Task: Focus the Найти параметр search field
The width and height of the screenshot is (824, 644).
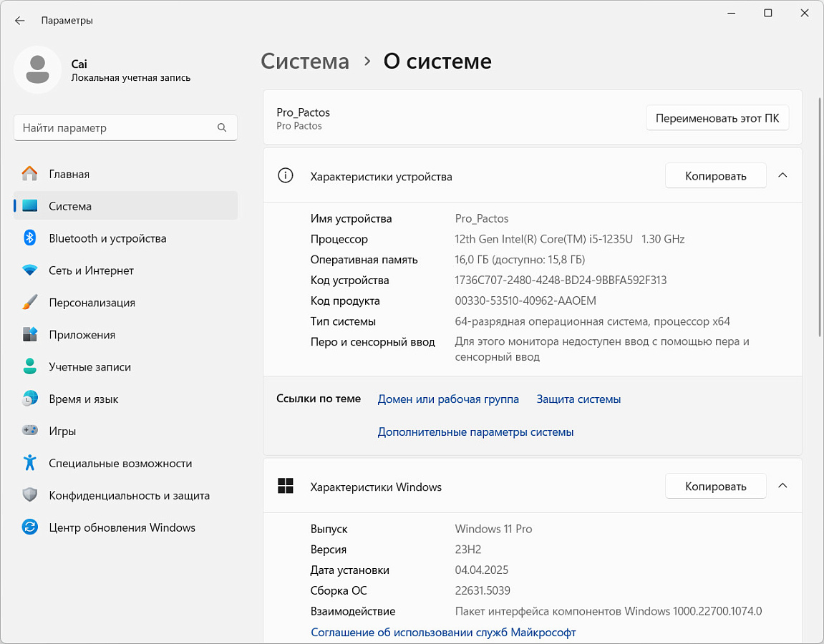Action: pyautogui.click(x=125, y=127)
